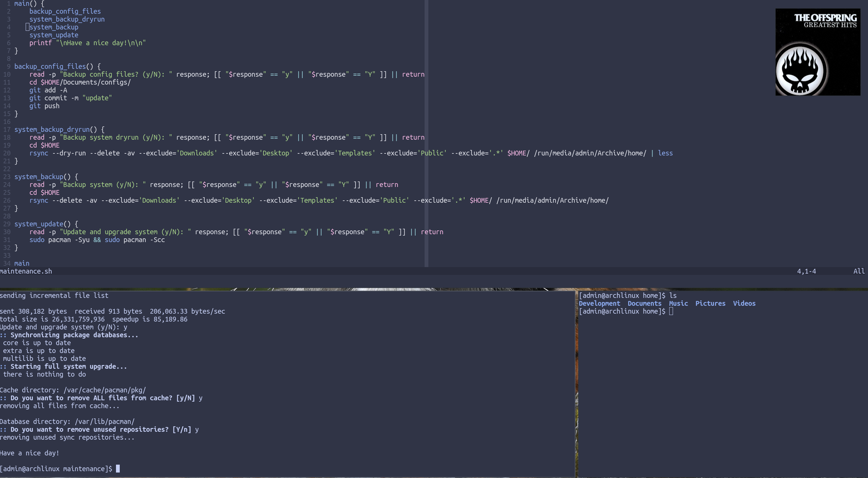Click the 'Development' directory in ls output
This screenshot has width=868, height=478.
599,303
